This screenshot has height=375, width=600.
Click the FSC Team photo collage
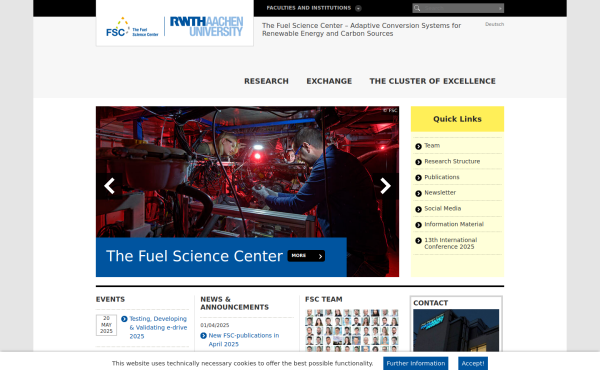pos(352,330)
